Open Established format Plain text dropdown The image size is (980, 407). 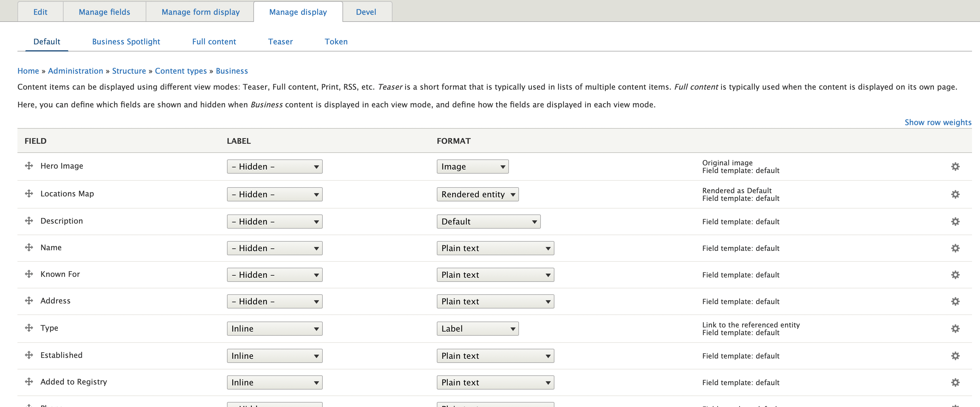[495, 356]
